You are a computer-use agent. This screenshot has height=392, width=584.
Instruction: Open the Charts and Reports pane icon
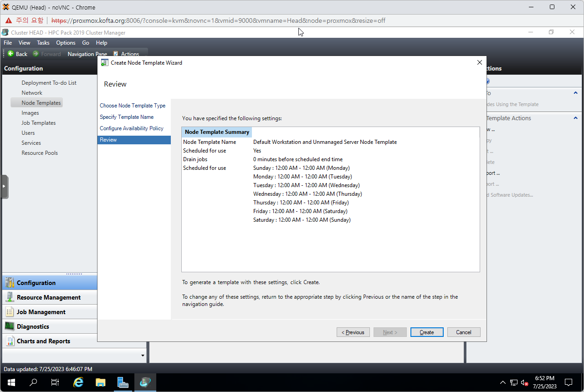(x=10, y=341)
